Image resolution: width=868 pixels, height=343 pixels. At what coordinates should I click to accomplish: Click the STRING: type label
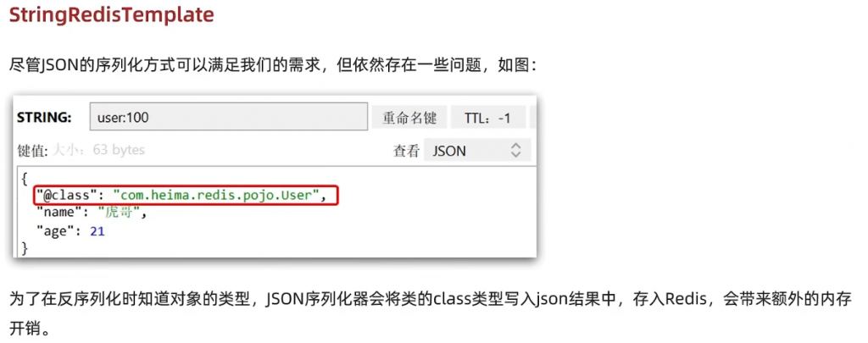tap(44, 117)
